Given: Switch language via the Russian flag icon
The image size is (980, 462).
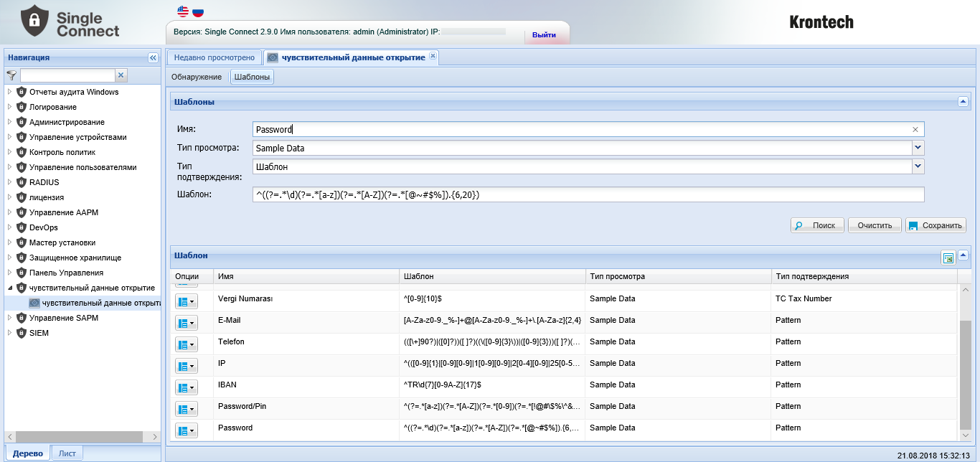Looking at the screenshot, I should pos(197,11).
